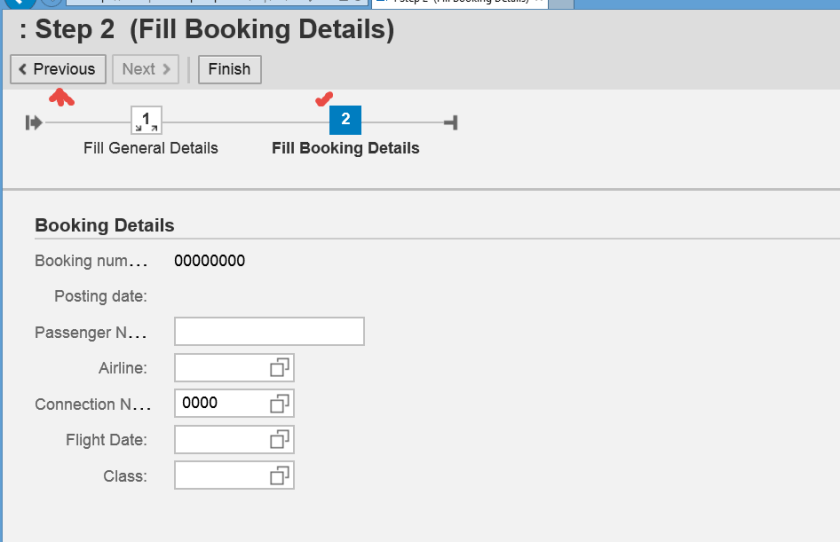
Task: Open value help for Airline field
Action: click(x=280, y=368)
